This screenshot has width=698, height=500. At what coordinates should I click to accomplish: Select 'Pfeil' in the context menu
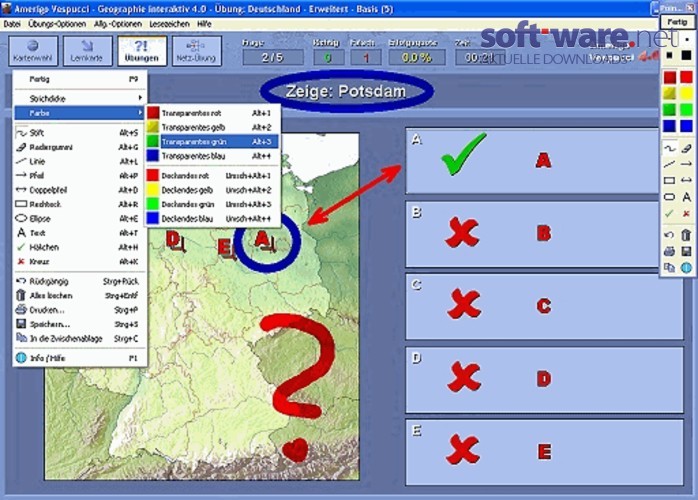point(80,175)
